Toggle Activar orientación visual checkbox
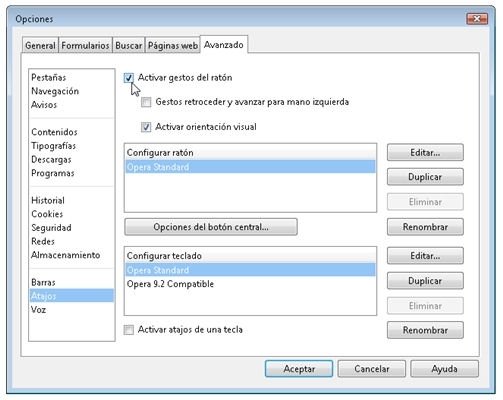The height and width of the screenshot is (400, 503). 146,127
